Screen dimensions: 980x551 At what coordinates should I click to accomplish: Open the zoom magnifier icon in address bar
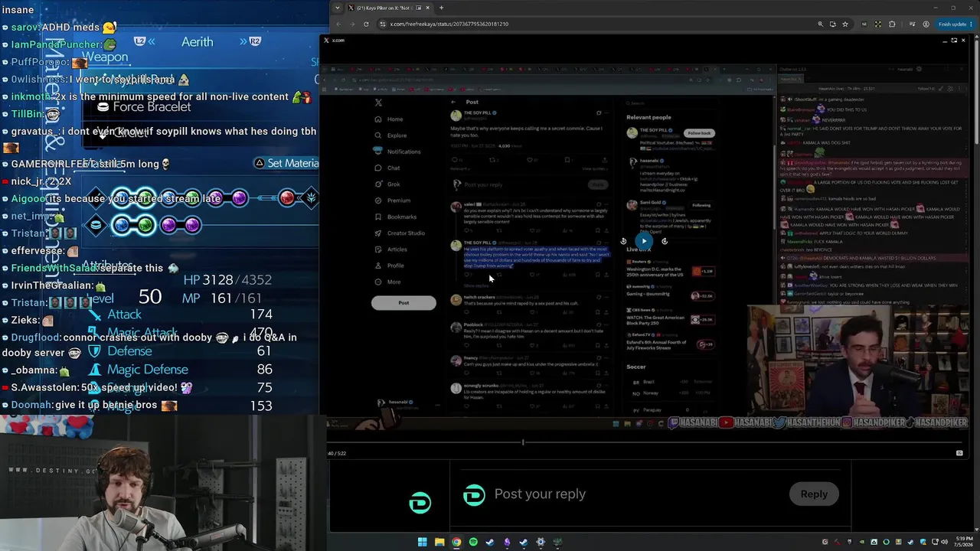pyautogui.click(x=820, y=24)
